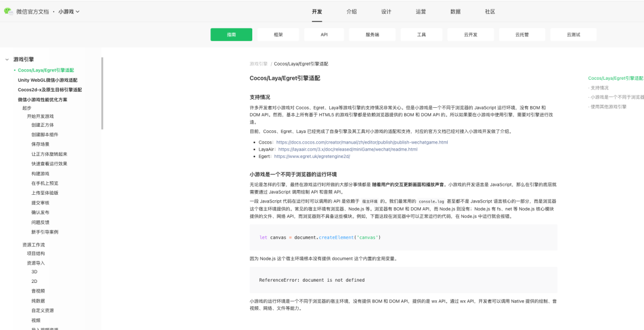
Task: Switch to the 设计 tab
Action: [386, 11]
